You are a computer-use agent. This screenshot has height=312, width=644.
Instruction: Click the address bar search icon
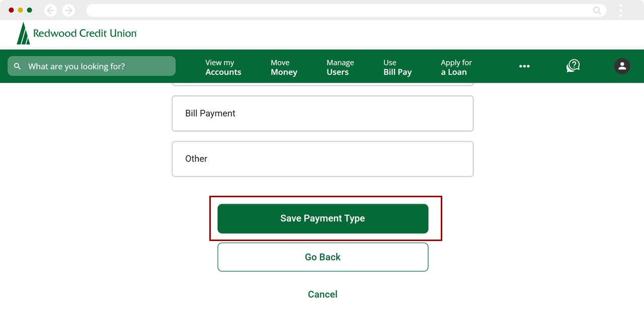tap(597, 10)
